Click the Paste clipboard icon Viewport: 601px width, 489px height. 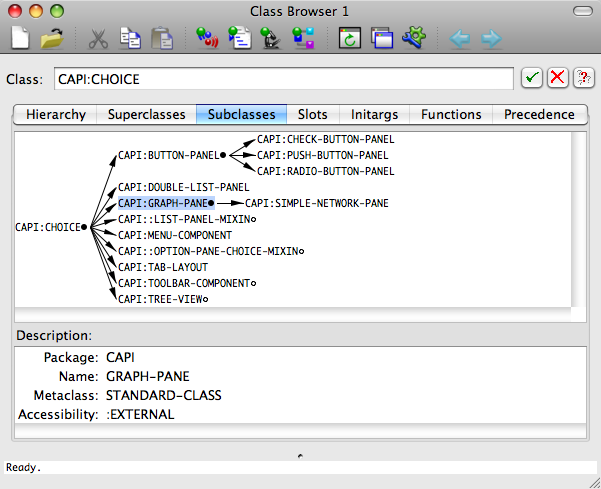tap(162, 38)
